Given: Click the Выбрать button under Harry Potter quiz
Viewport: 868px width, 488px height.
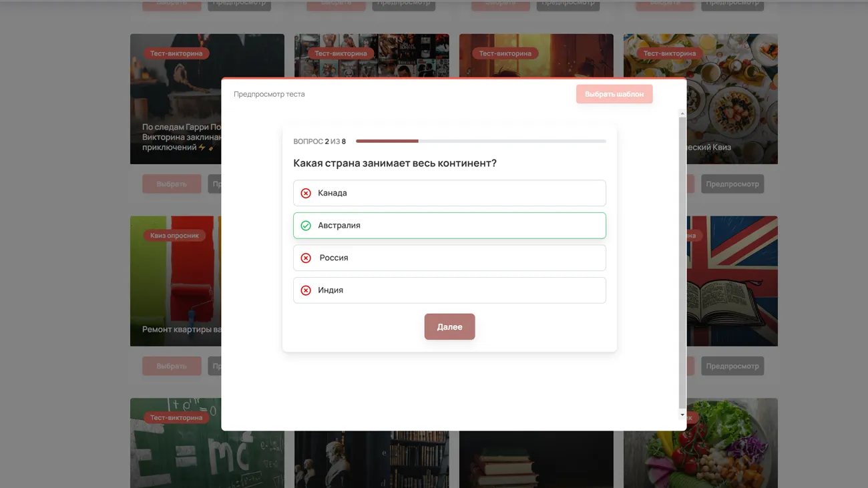Looking at the screenshot, I should (x=172, y=184).
